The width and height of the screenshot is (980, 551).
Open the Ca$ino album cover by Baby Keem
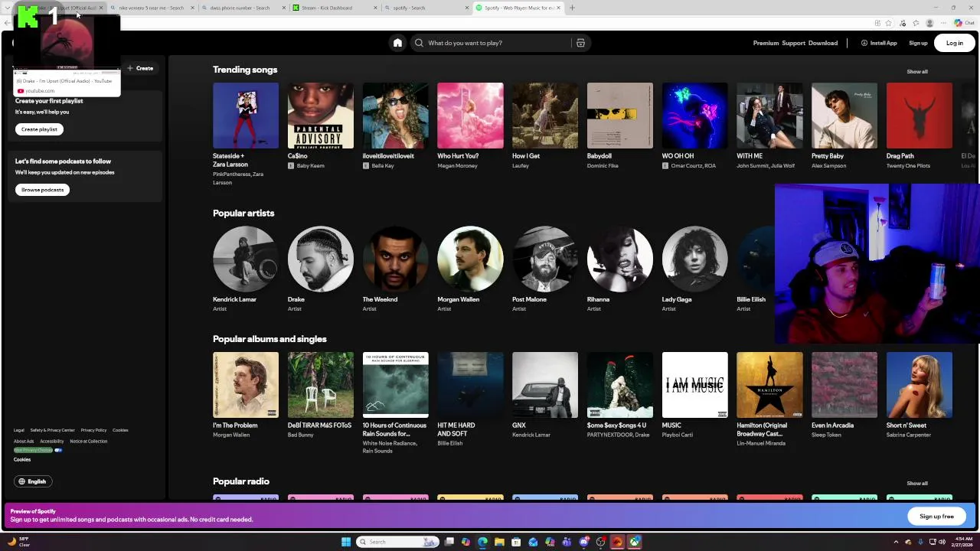(321, 116)
